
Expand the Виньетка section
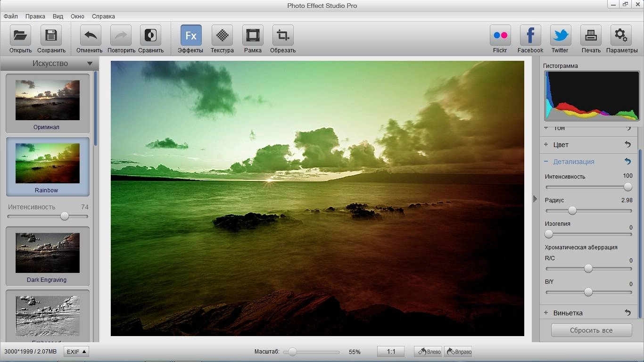(546, 313)
